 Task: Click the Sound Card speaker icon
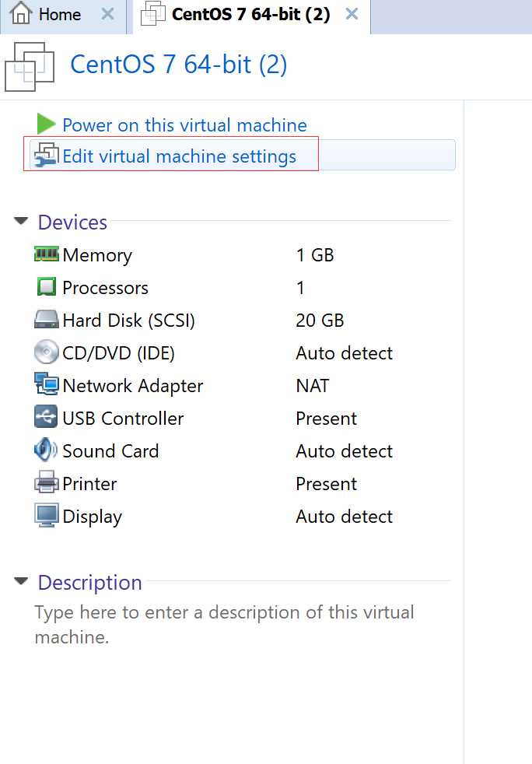pyautogui.click(x=46, y=450)
